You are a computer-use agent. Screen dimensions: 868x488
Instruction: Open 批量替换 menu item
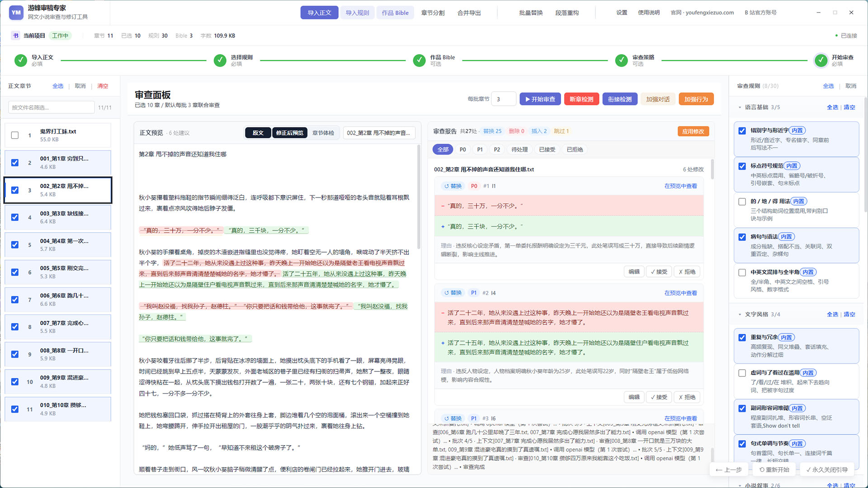coord(531,13)
